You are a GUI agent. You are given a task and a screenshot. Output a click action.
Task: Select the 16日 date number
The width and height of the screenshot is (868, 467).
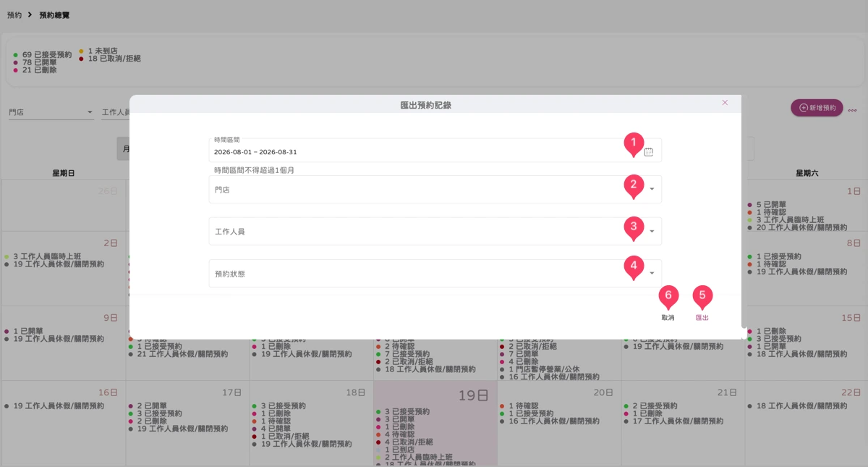(108, 392)
